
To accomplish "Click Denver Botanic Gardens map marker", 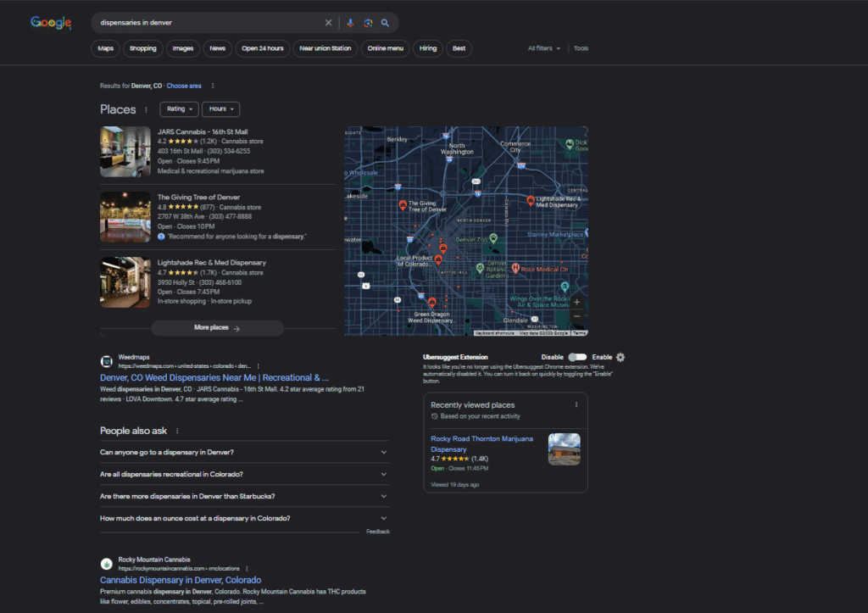I will (x=480, y=269).
